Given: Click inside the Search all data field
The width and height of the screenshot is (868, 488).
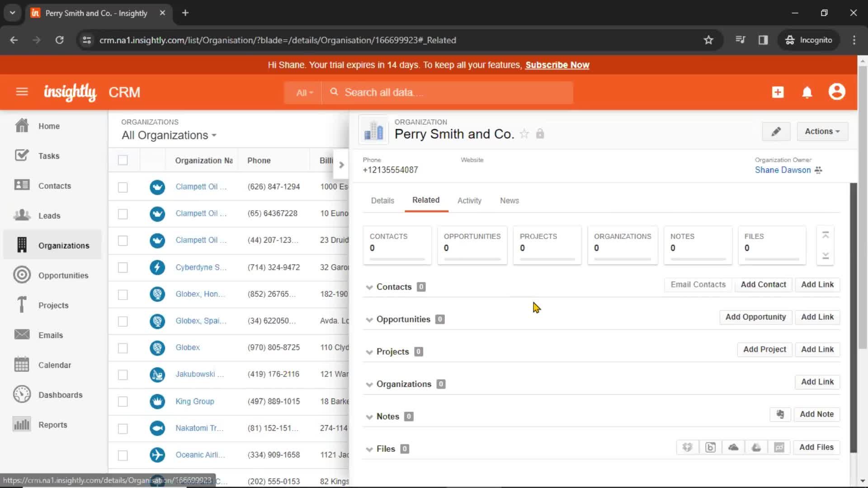Looking at the screenshot, I should point(448,93).
